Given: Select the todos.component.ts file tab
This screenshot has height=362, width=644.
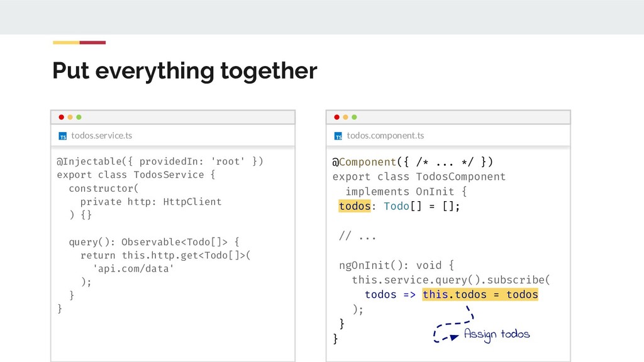Looking at the screenshot, I should 385,136.
